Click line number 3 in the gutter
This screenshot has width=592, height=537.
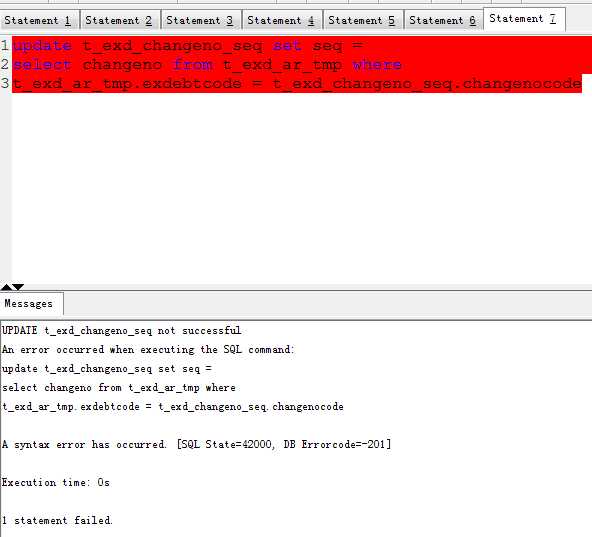pos(5,83)
